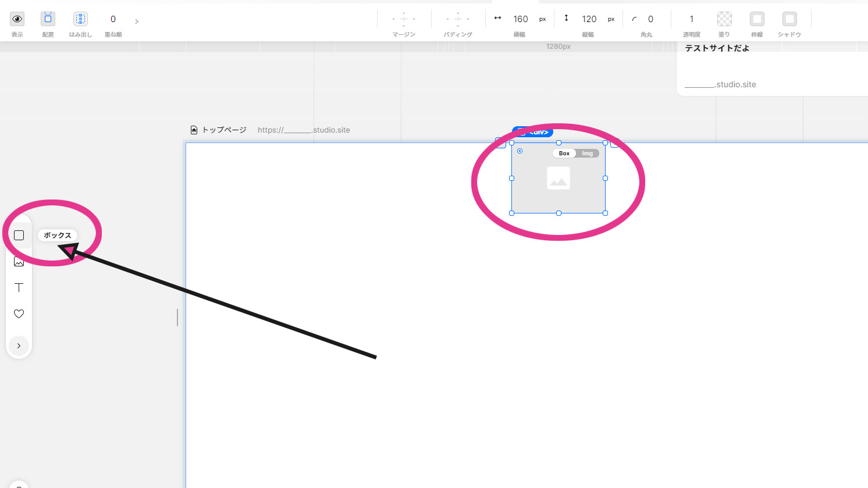Click the 縦幅 height value 120
868x488 pixels.
589,19
